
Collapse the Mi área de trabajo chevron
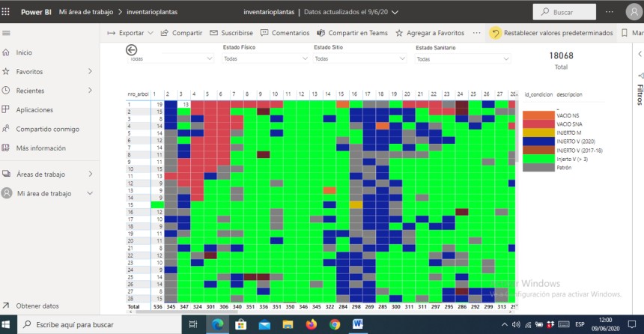click(x=90, y=193)
